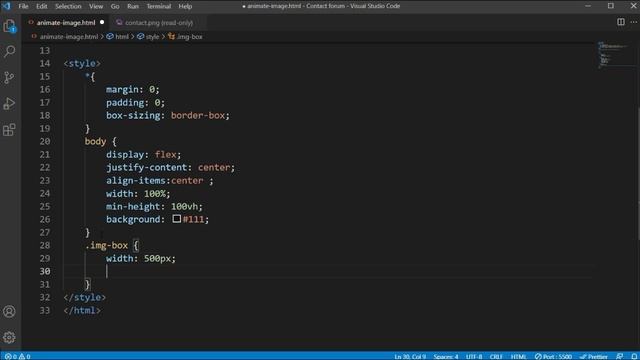Image resolution: width=640 pixels, height=360 pixels.
Task: Open the notifications bell
Action: click(x=634, y=356)
